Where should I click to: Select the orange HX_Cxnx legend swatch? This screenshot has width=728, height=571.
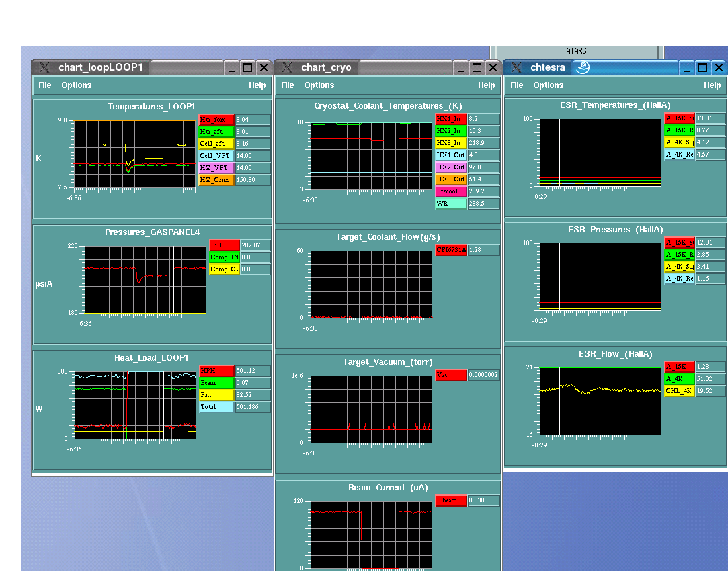216,180
